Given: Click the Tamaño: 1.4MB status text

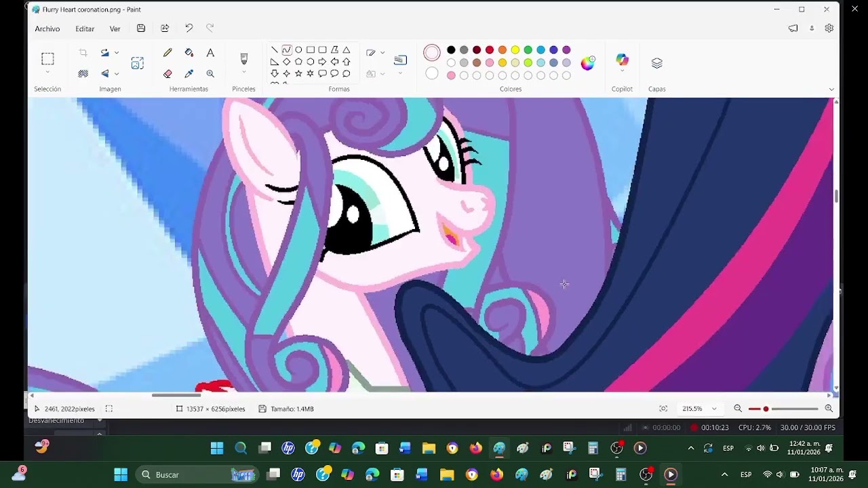Looking at the screenshot, I should pos(292,409).
